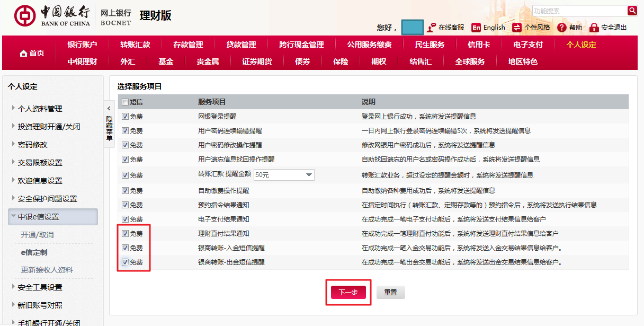Screen dimensions: 644x326
Task: Expand 新旧账号对照 in sidebar
Action: coord(40,305)
